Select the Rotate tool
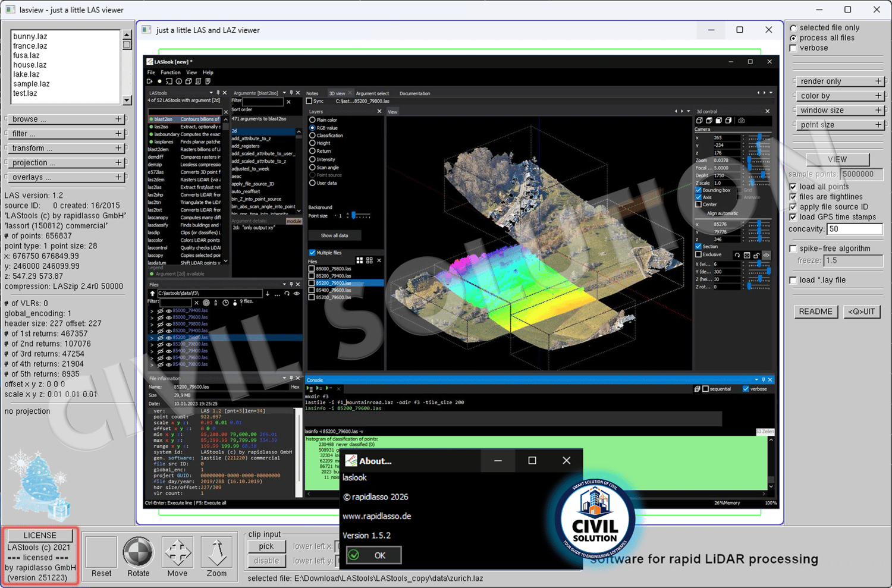 tap(138, 552)
